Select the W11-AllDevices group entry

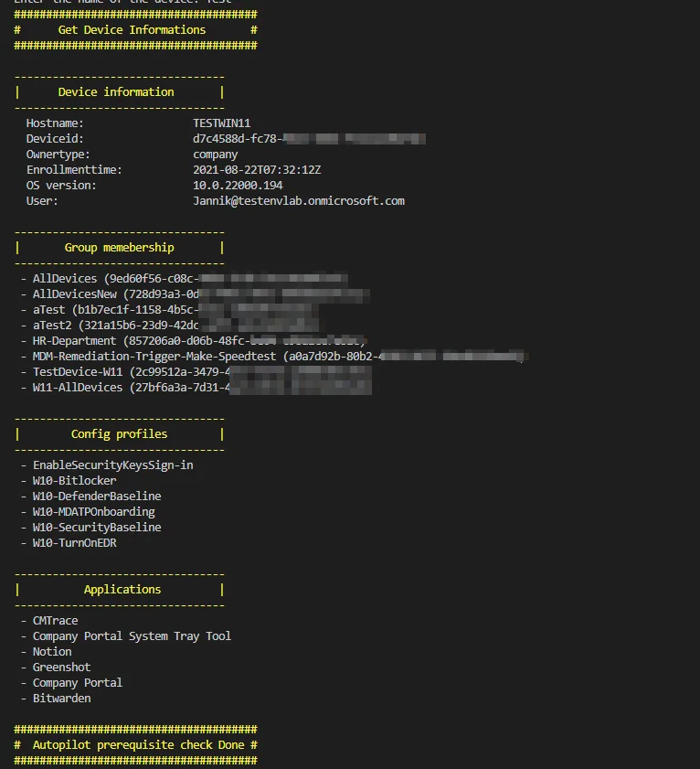coord(196,388)
